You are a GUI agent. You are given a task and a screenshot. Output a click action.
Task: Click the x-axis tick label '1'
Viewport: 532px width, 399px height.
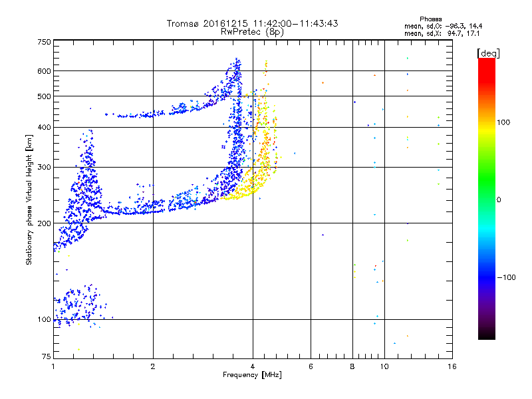point(53,366)
